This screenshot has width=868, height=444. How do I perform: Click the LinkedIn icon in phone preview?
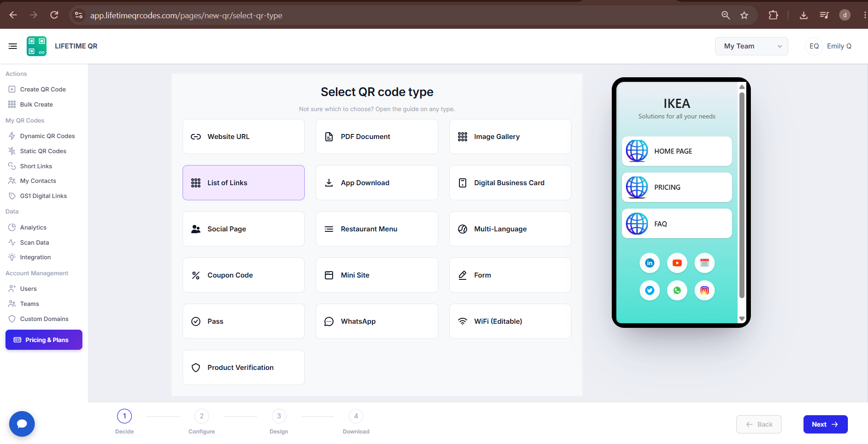point(650,263)
